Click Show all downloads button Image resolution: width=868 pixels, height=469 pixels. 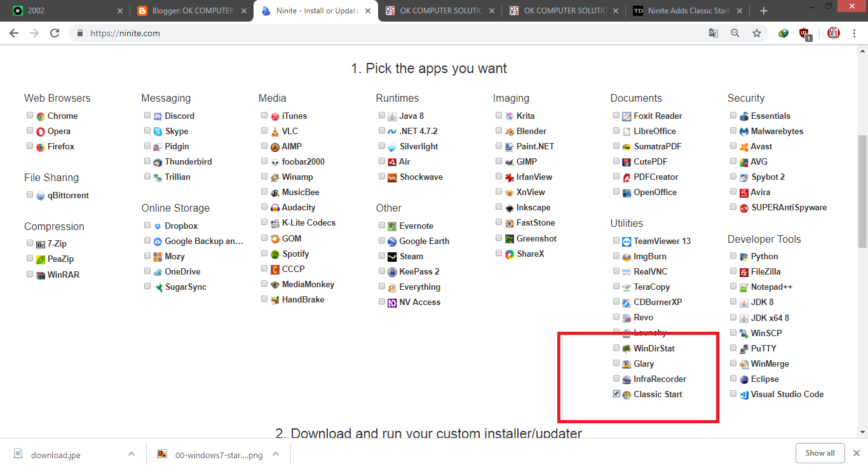(820, 453)
